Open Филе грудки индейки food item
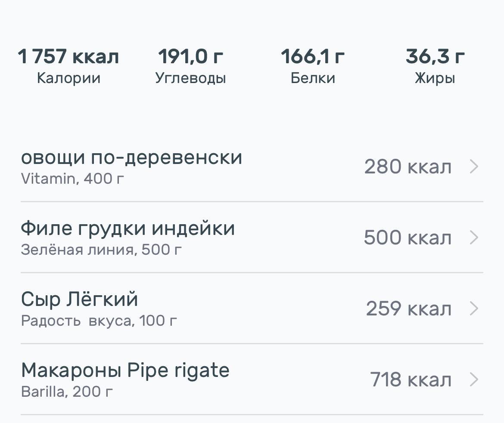Screen dimensions: 504x423 tap(128, 228)
